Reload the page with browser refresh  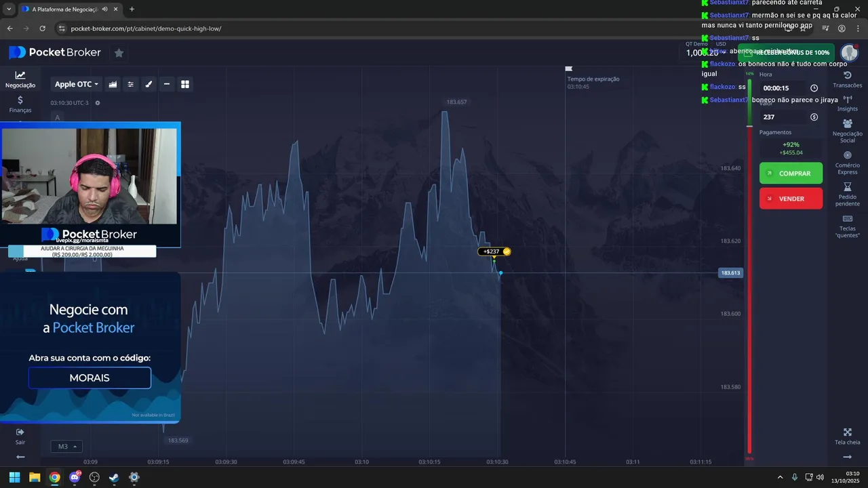point(43,28)
